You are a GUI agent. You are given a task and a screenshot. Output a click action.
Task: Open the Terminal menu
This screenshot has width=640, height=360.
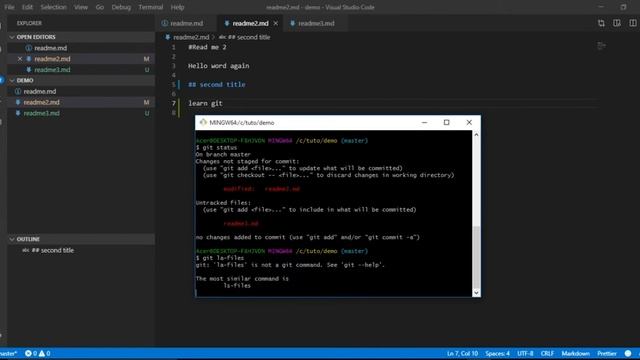[151, 7]
